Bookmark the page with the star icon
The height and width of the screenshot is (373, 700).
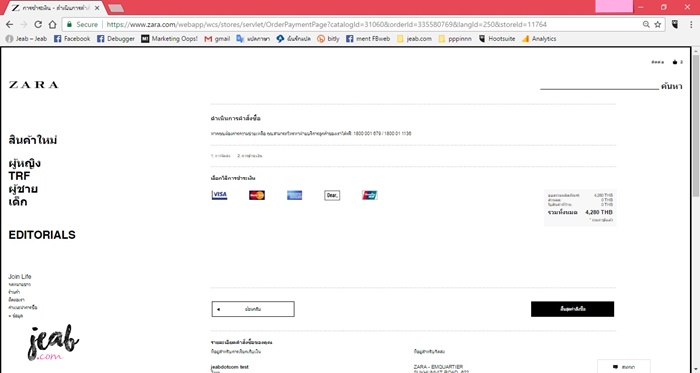point(658,25)
